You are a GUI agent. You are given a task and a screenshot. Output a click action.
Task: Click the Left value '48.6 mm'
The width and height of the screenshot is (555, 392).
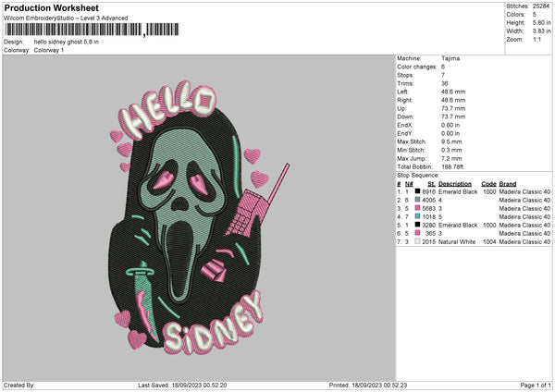click(x=453, y=92)
